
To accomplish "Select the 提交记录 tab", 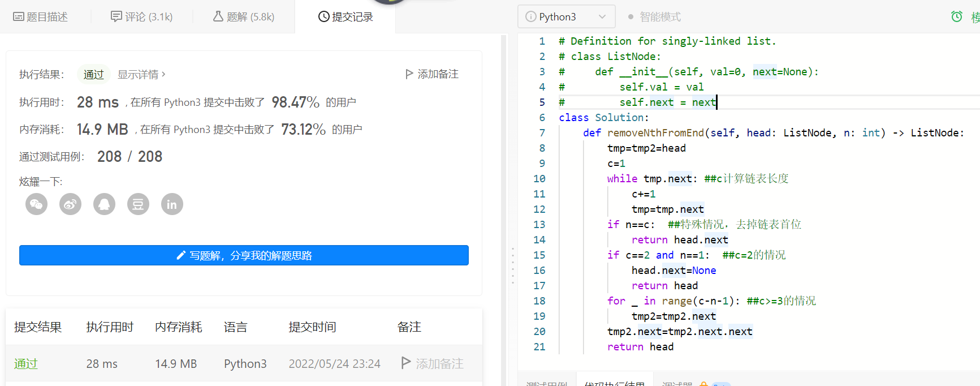I will 346,17.
